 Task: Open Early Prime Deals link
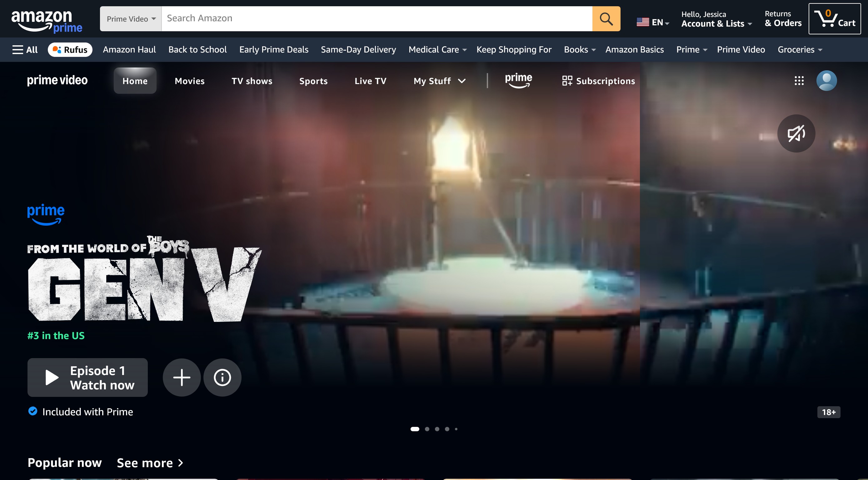(274, 50)
